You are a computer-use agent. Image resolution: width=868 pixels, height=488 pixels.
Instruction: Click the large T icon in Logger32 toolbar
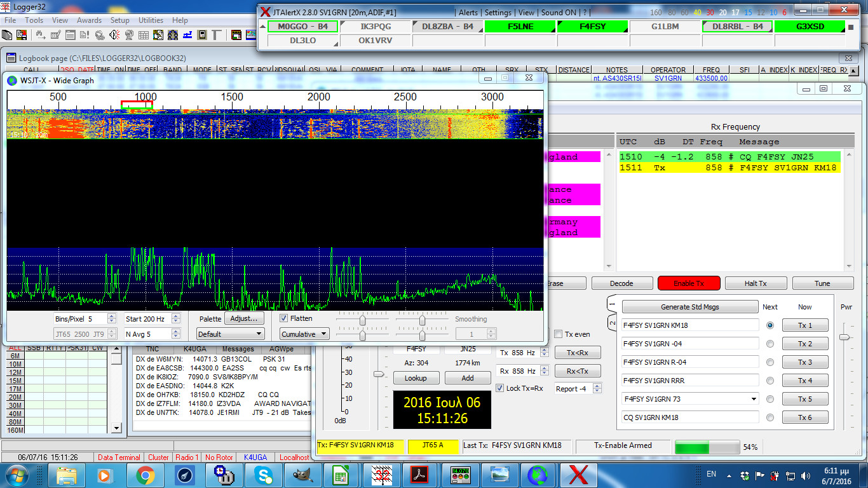tap(216, 36)
